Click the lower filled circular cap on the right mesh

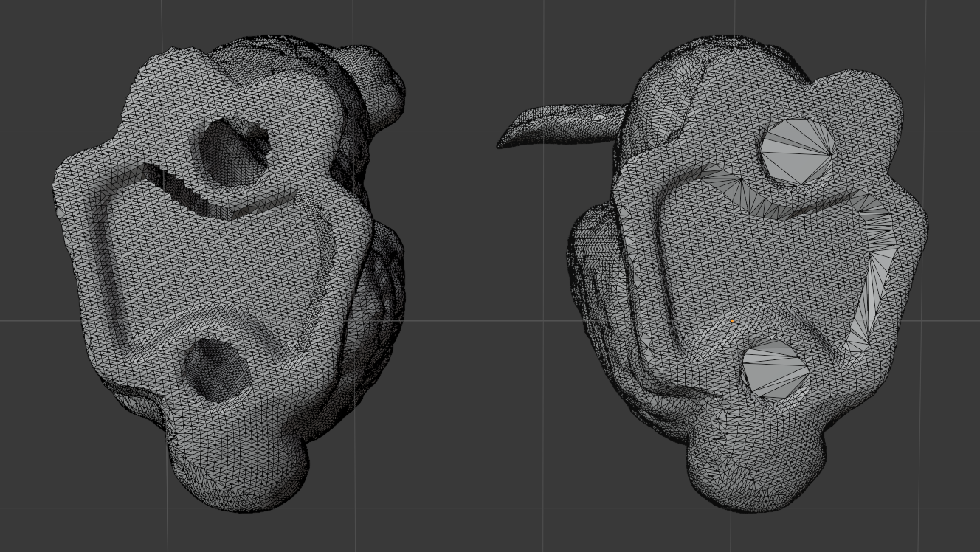(775, 370)
